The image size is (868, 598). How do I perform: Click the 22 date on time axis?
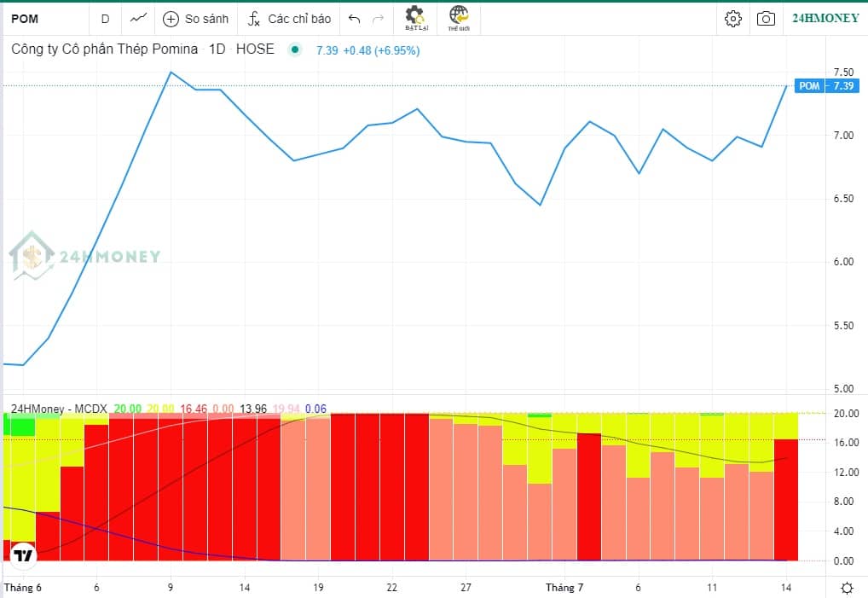(392, 588)
